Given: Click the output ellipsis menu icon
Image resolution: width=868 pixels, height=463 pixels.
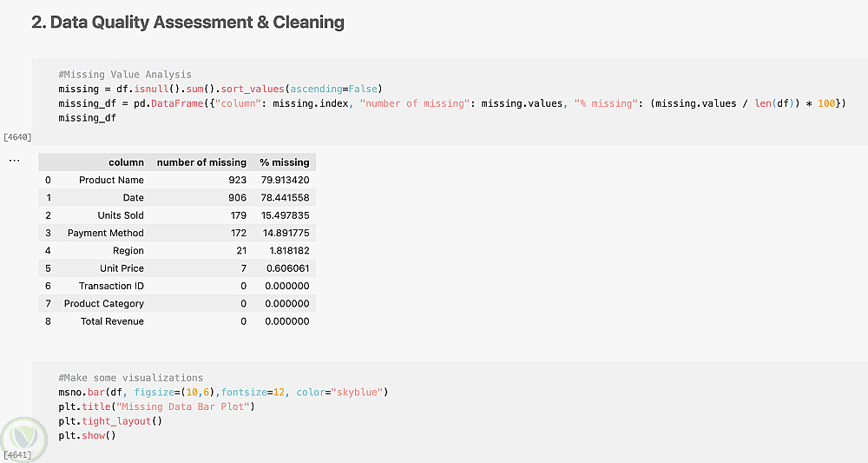Looking at the screenshot, I should (14, 161).
